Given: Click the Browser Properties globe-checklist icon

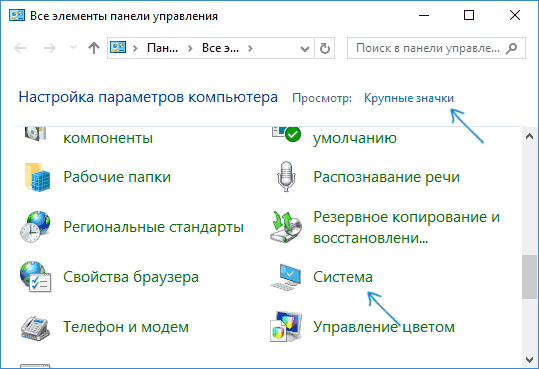Looking at the screenshot, I should [x=35, y=277].
